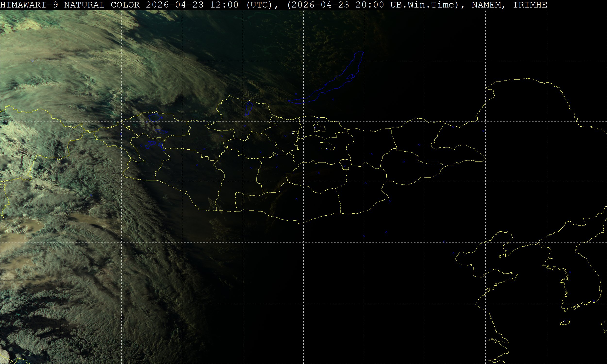The width and height of the screenshot is (607, 364).
Task: Click the blue station dot in top-left clouds
Action: (x=32, y=60)
